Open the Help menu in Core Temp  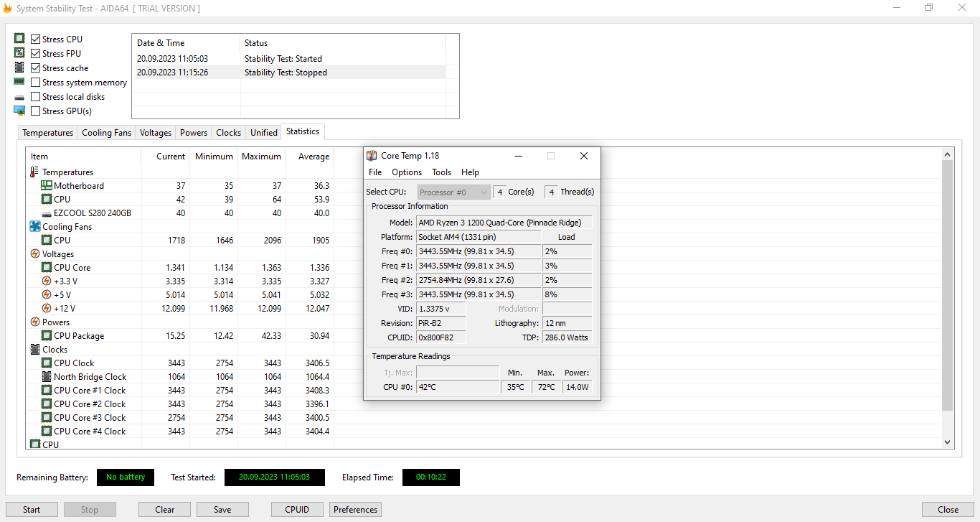point(470,172)
